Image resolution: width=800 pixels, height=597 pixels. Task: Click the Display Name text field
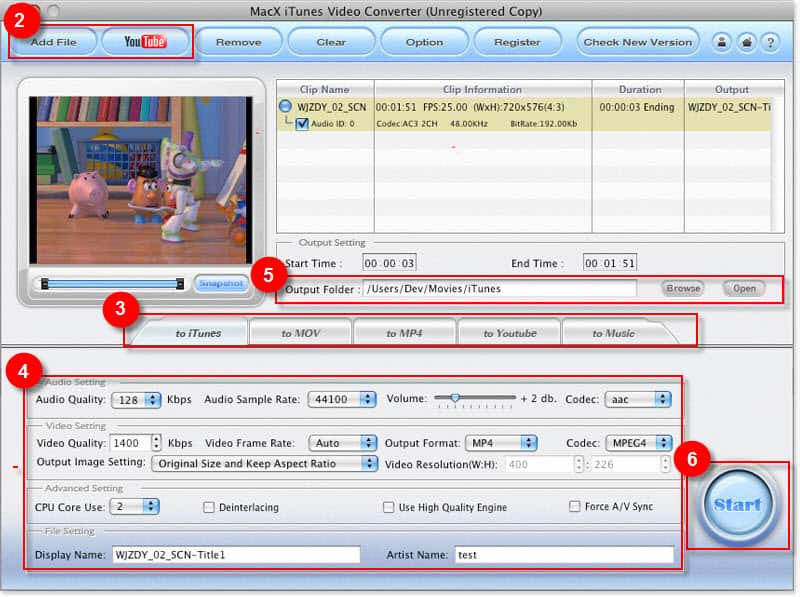click(236, 554)
